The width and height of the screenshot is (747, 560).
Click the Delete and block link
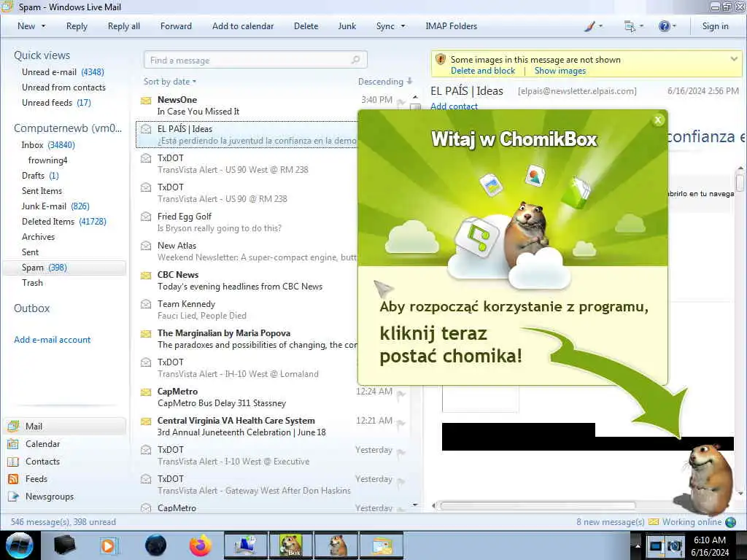483,71
